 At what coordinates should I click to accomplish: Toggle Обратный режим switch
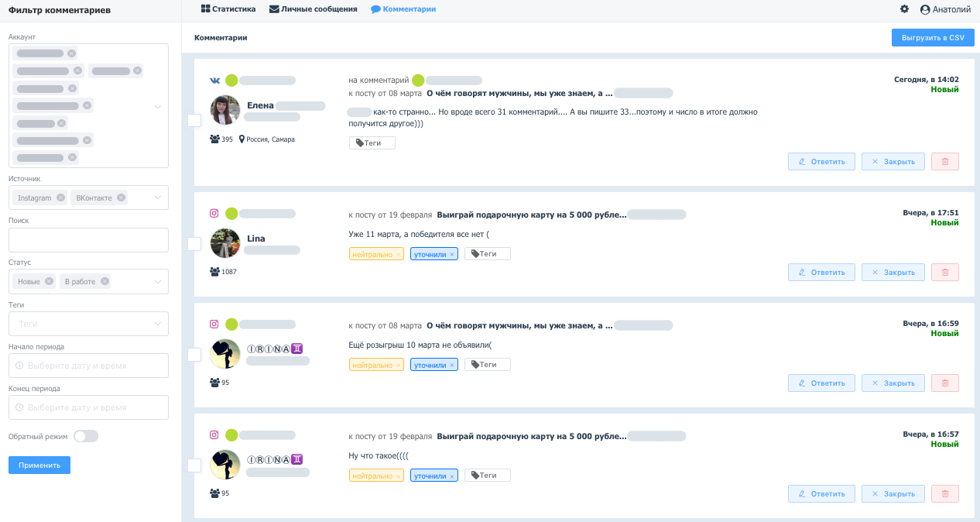(x=86, y=436)
